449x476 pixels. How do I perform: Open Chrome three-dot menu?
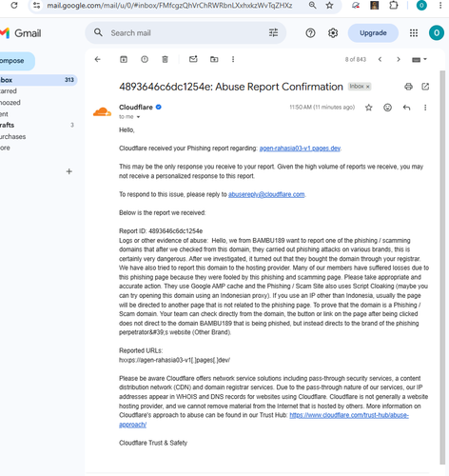coord(440,5)
